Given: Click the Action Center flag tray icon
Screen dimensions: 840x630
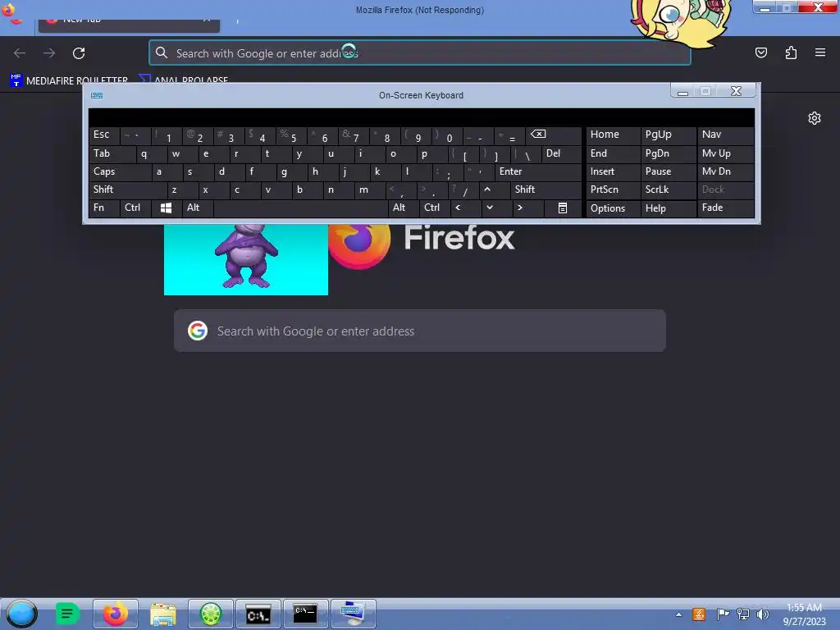Looking at the screenshot, I should [x=723, y=614].
